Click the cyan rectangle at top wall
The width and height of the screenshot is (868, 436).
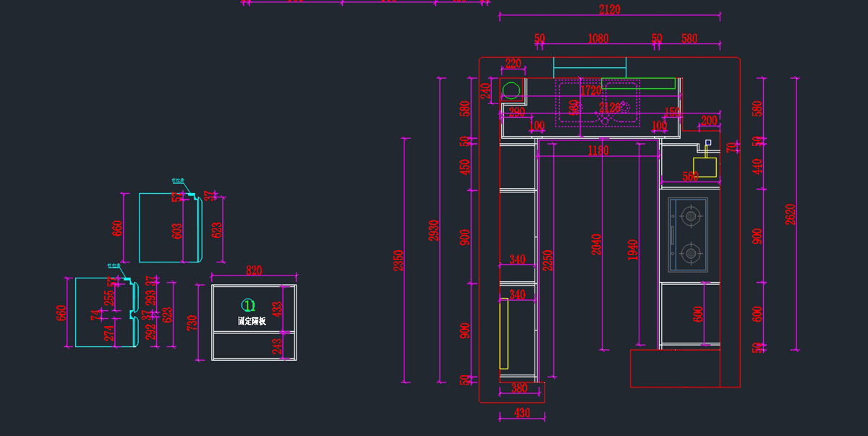pos(590,64)
